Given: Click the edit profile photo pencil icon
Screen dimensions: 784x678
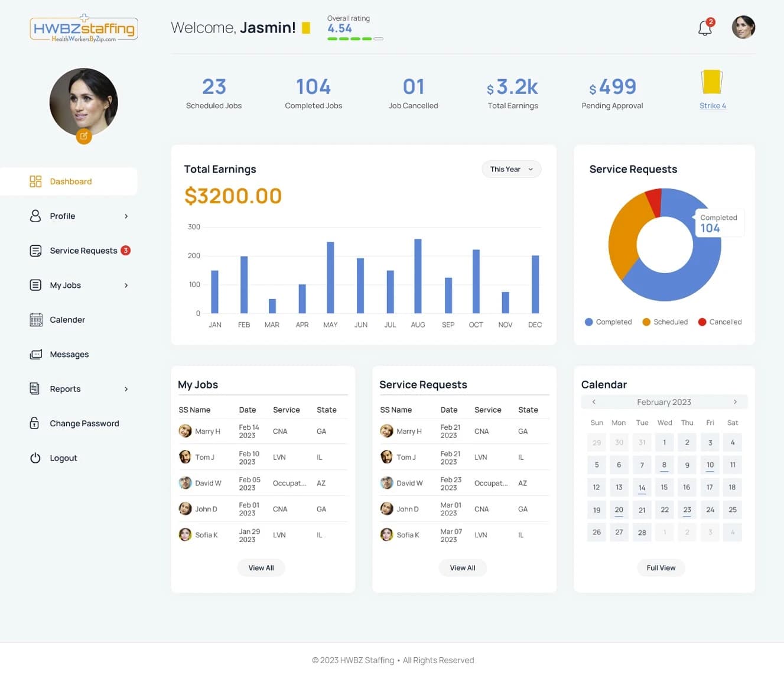Looking at the screenshot, I should 84,136.
